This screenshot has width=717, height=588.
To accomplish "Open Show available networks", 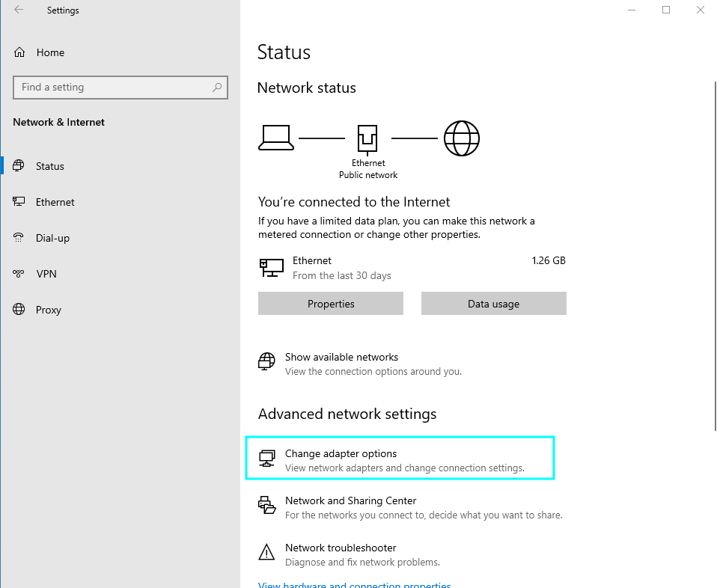I will click(x=360, y=364).
